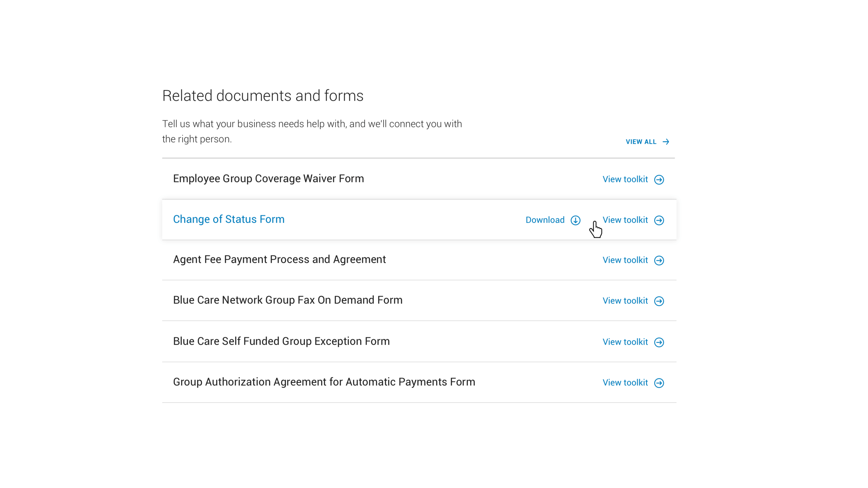
Task: Click the arrow icon beside VIEW ALL
Action: click(666, 142)
